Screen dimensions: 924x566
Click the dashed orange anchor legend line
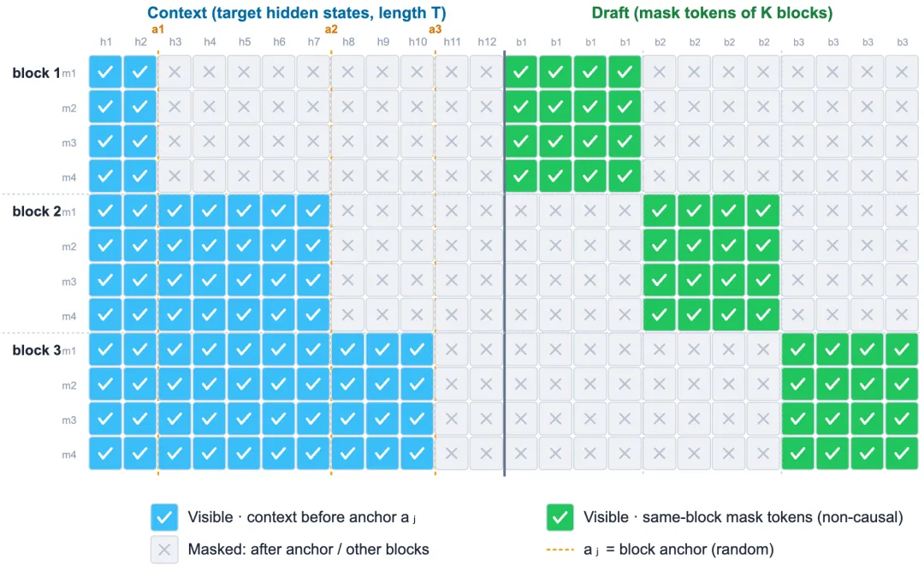[560, 550]
